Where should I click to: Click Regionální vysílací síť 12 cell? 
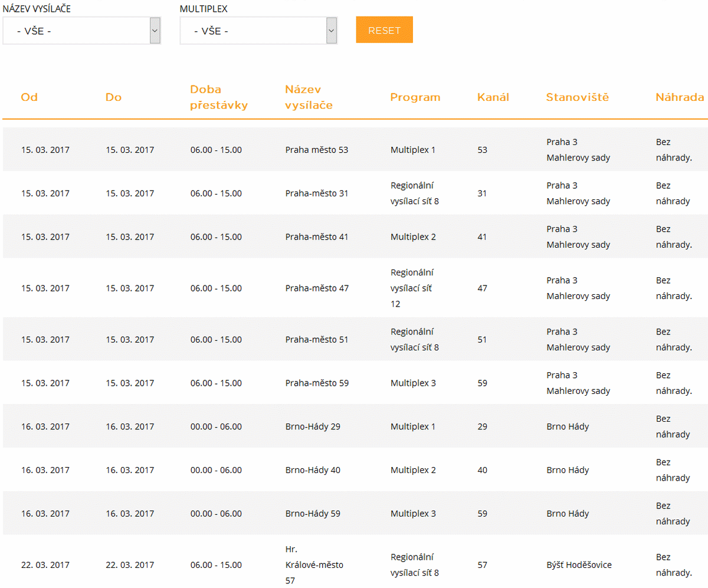click(412, 288)
